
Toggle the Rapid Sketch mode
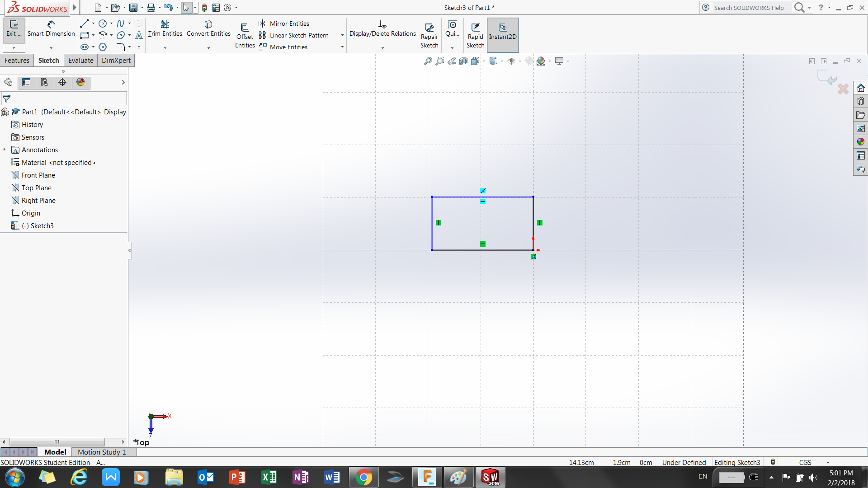pos(475,35)
